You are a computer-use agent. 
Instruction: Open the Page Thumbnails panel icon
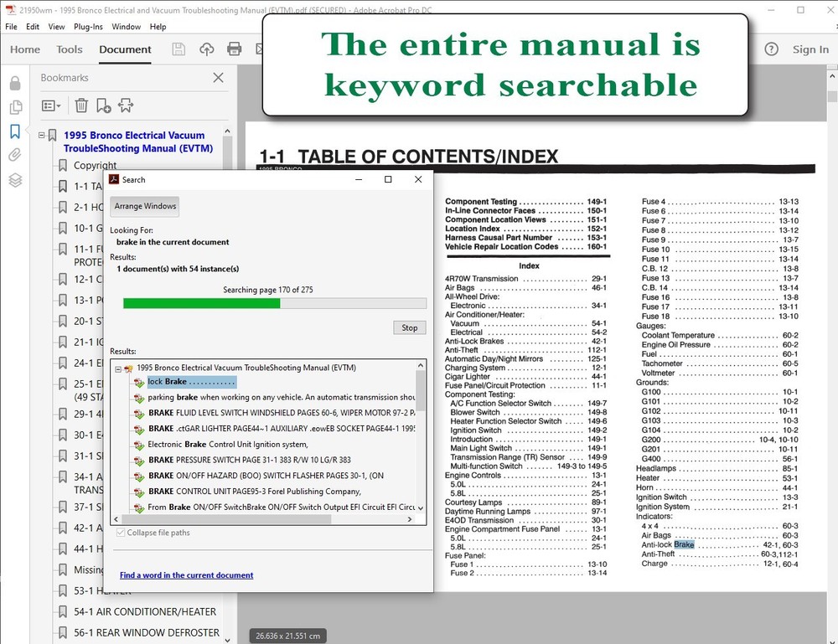pyautogui.click(x=15, y=107)
